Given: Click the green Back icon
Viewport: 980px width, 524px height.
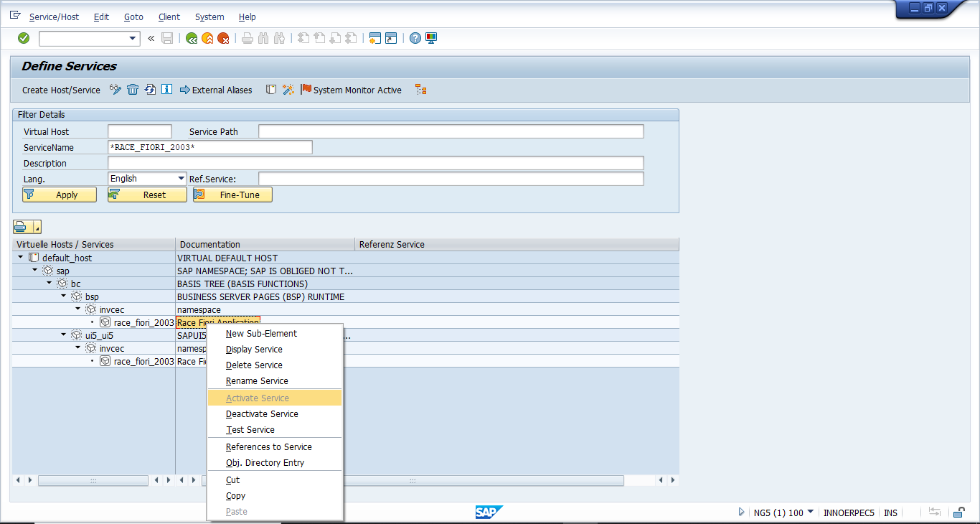Looking at the screenshot, I should tap(191, 39).
